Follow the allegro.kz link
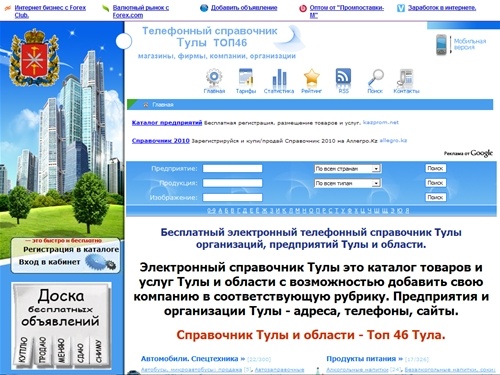The width and height of the screenshot is (500, 375). pos(393,140)
